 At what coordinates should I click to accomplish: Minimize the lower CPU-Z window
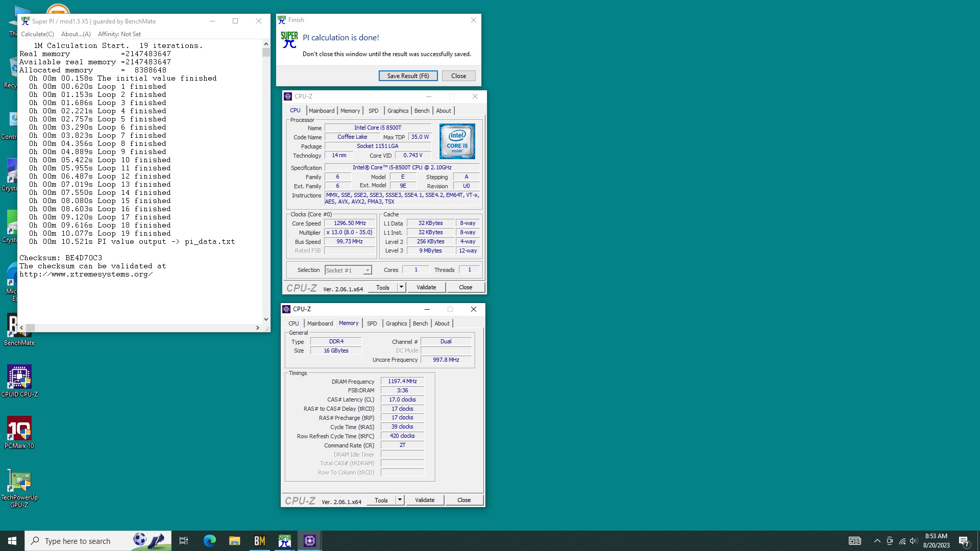click(x=427, y=309)
